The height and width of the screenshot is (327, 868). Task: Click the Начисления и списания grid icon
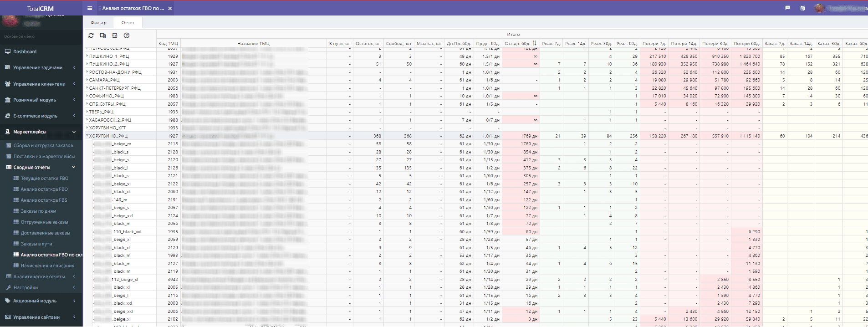[16, 266]
